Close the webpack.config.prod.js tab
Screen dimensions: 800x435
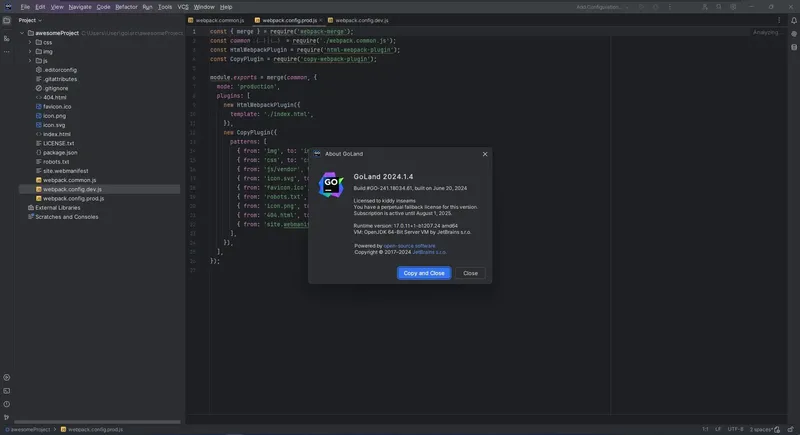320,20
